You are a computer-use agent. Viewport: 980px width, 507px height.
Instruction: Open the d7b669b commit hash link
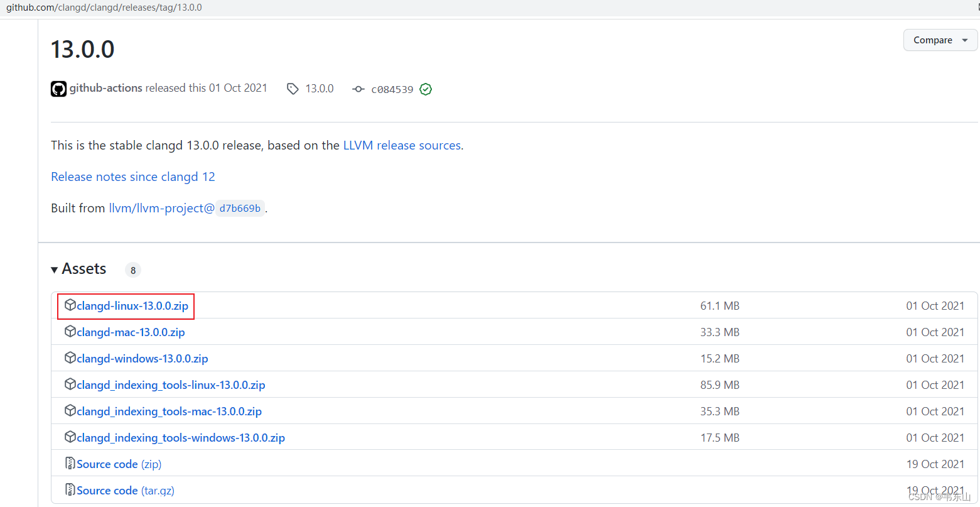pyautogui.click(x=240, y=209)
